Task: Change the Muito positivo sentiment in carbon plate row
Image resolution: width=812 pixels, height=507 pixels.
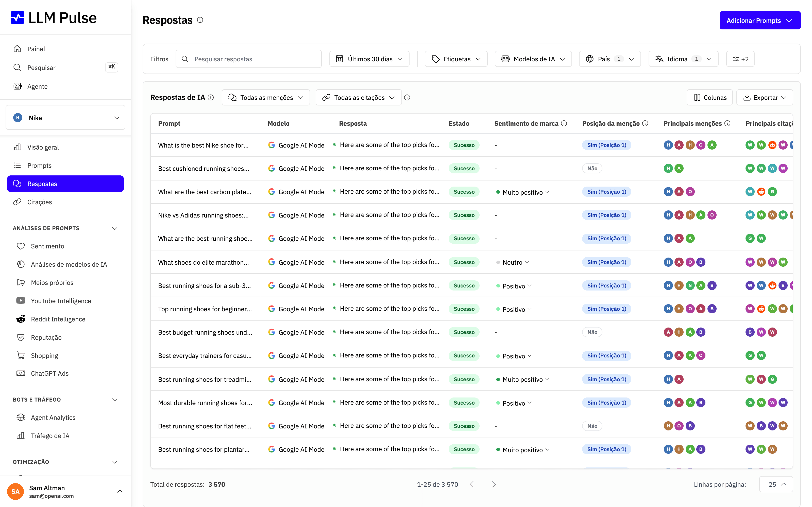Action: tap(523, 192)
